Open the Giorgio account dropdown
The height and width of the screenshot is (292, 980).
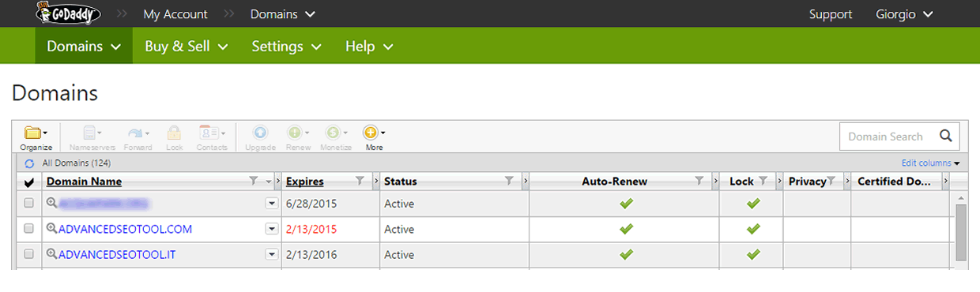tap(904, 14)
